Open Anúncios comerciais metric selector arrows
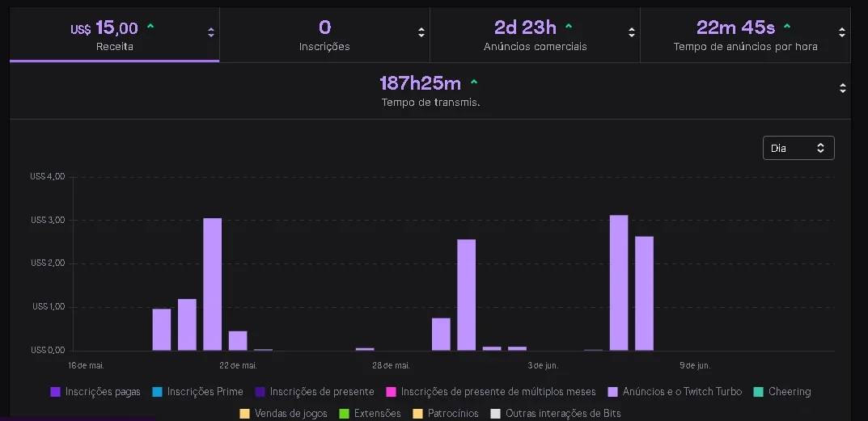868x421 pixels. (632, 32)
